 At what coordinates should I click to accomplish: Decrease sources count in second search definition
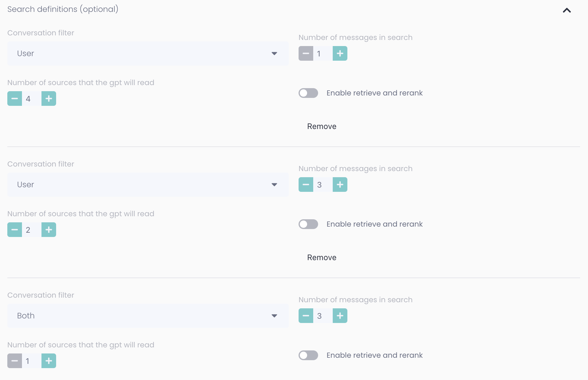15,230
